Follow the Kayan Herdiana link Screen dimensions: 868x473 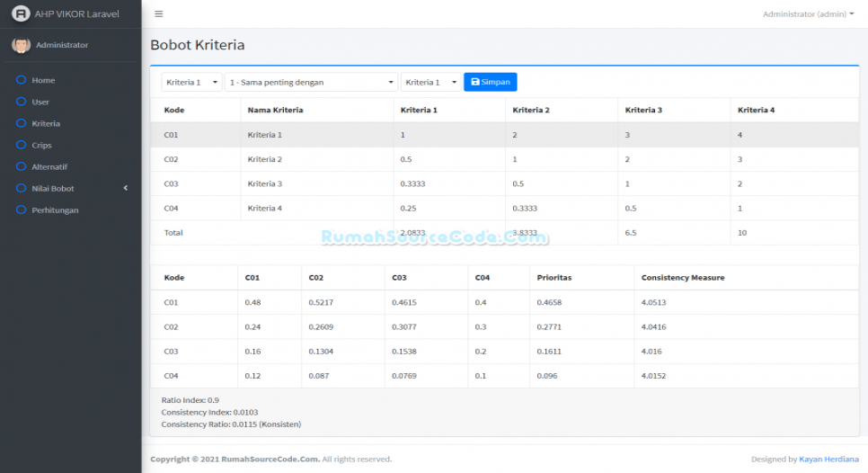click(x=828, y=459)
